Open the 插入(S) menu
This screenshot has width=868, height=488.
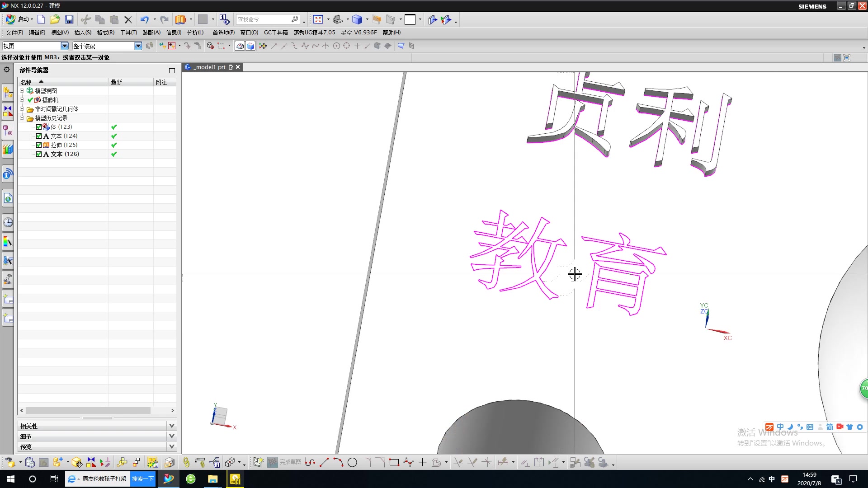click(82, 33)
